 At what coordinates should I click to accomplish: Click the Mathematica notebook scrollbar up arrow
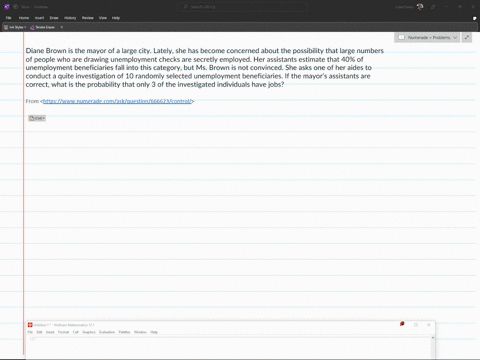(433, 338)
